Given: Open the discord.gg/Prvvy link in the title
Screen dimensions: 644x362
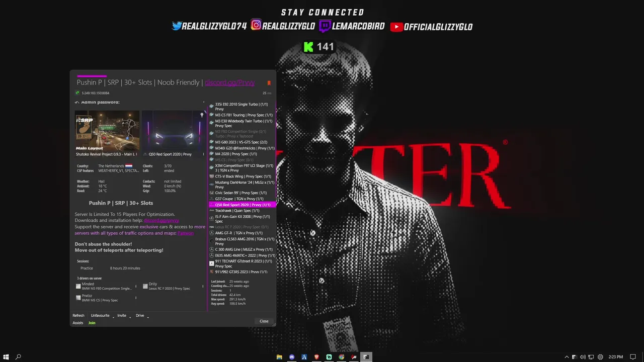Looking at the screenshot, I should (x=229, y=82).
